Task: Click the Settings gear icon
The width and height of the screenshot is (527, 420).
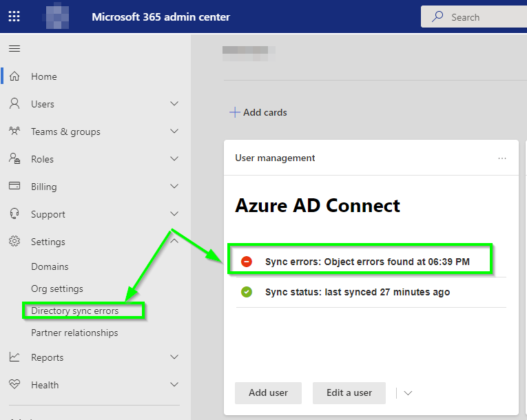Action: point(14,241)
